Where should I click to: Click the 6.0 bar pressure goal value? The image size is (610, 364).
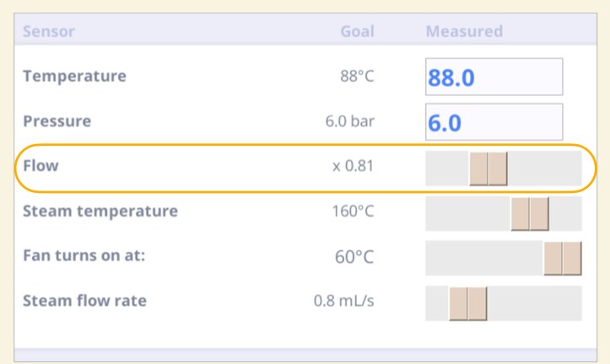tap(350, 121)
